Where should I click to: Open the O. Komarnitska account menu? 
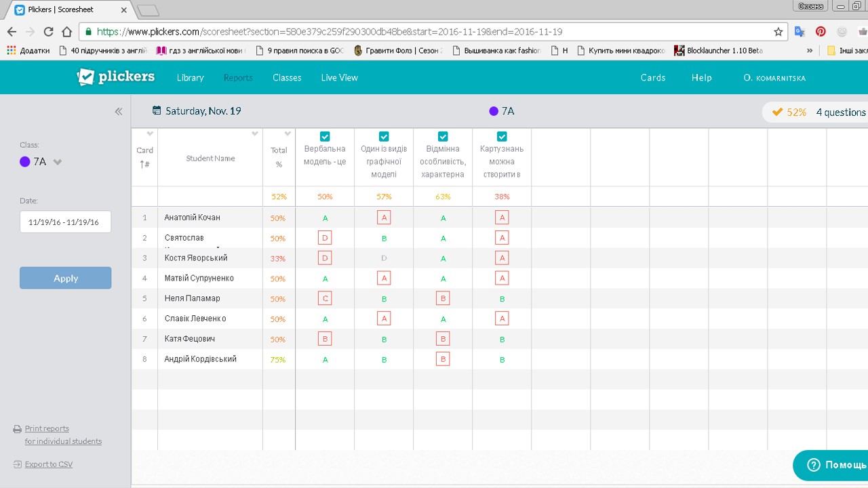click(774, 78)
